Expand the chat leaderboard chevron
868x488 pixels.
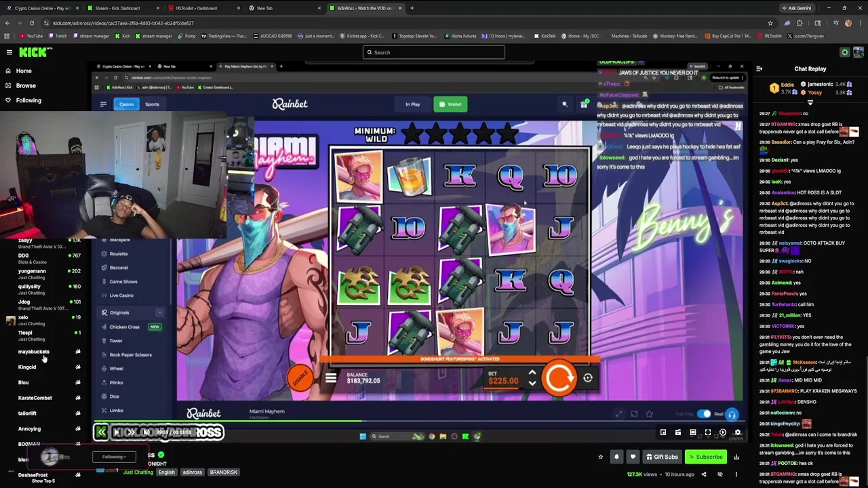[x=810, y=103]
